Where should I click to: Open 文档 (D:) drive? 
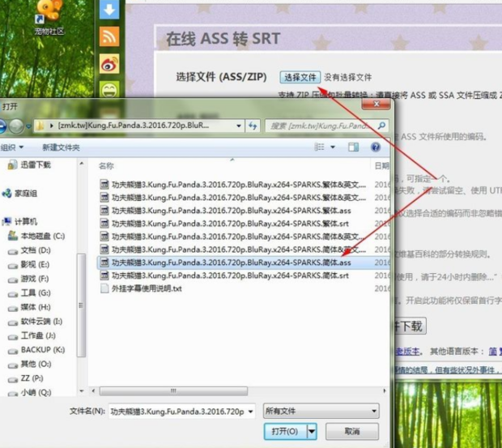[29, 250]
